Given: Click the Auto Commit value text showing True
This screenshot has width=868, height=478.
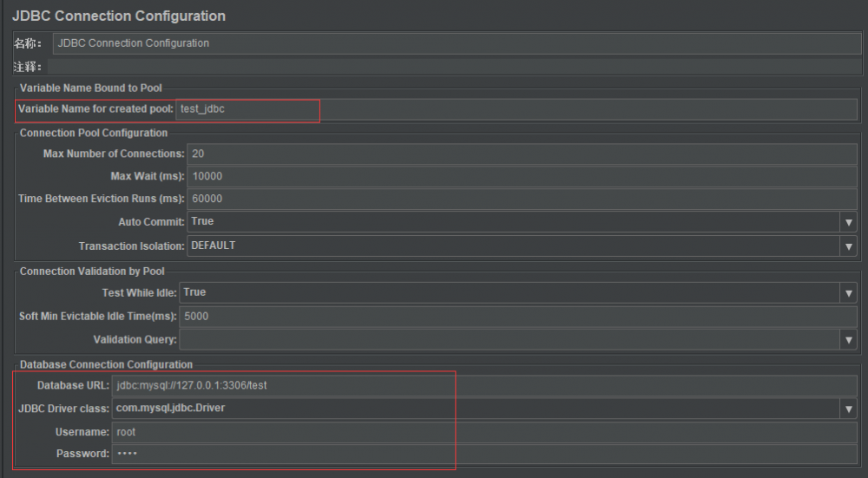Looking at the screenshot, I should point(202,222).
